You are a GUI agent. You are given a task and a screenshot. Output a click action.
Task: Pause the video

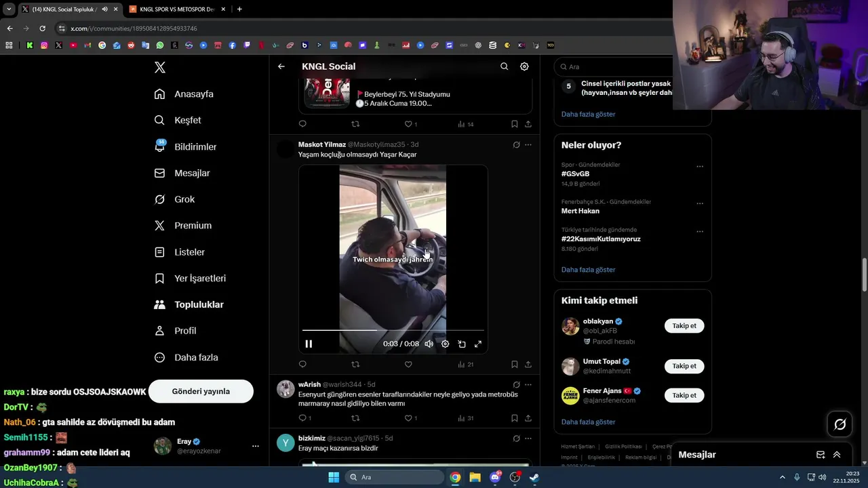309,344
